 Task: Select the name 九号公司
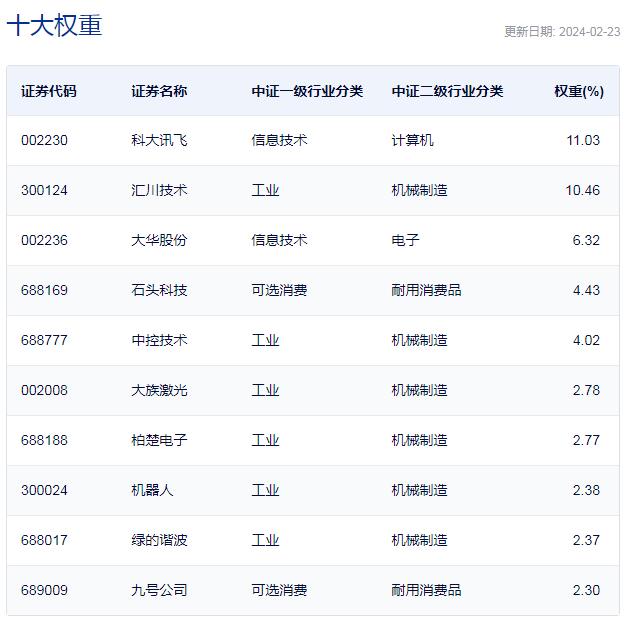pyautogui.click(x=159, y=590)
